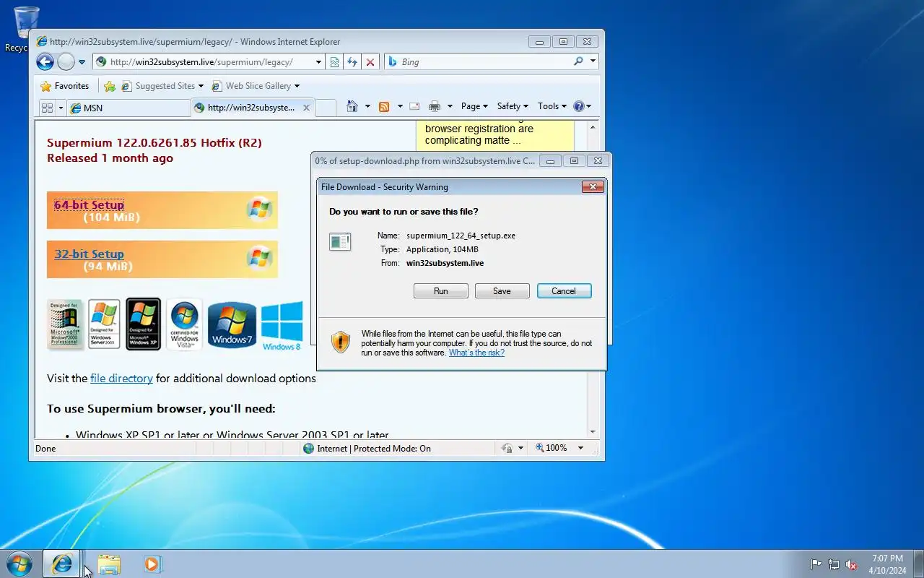The width and height of the screenshot is (924, 578).
Task: Click the Compatibility View icon in address bar
Action: (x=334, y=62)
